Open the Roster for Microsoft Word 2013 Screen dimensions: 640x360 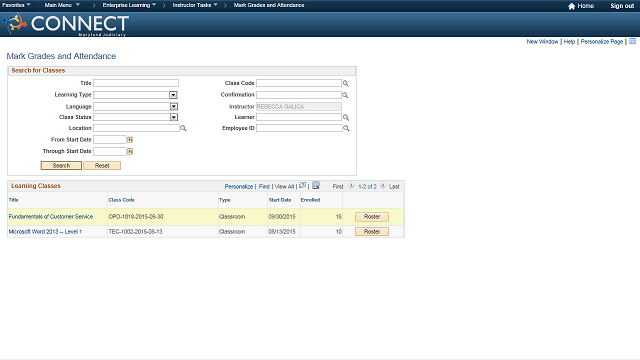pos(372,232)
